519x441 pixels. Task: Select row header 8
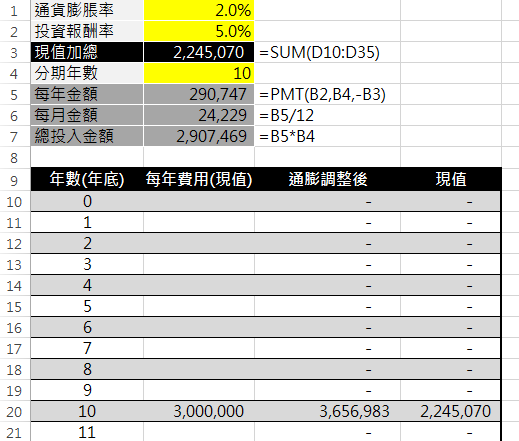(14, 158)
